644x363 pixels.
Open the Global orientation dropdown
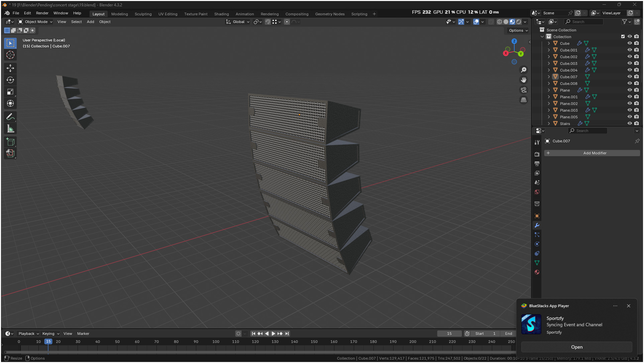pos(238,22)
